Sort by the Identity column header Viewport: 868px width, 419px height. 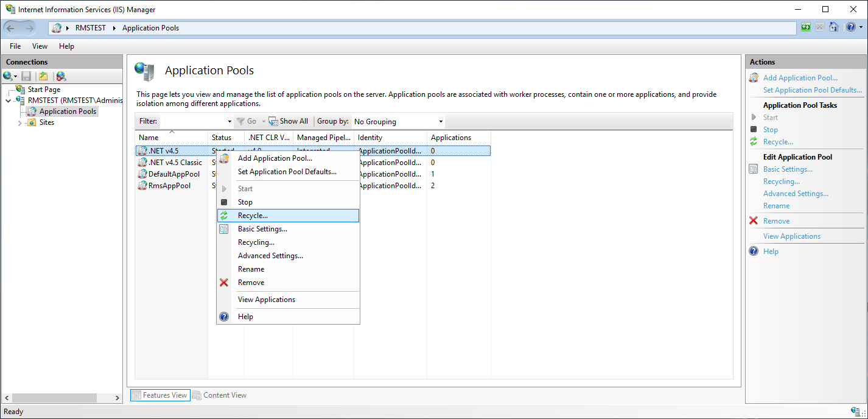390,138
